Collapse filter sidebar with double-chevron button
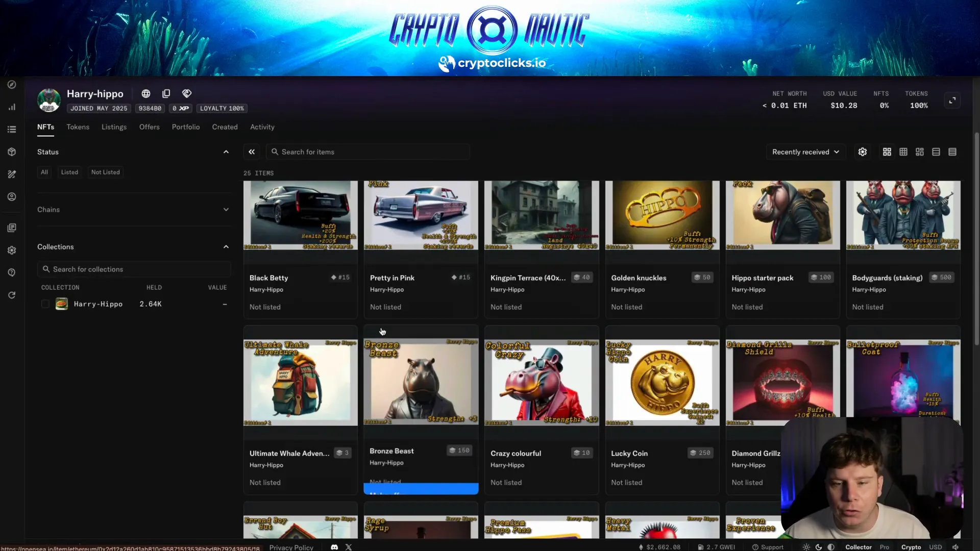The width and height of the screenshot is (980, 551). pyautogui.click(x=252, y=152)
